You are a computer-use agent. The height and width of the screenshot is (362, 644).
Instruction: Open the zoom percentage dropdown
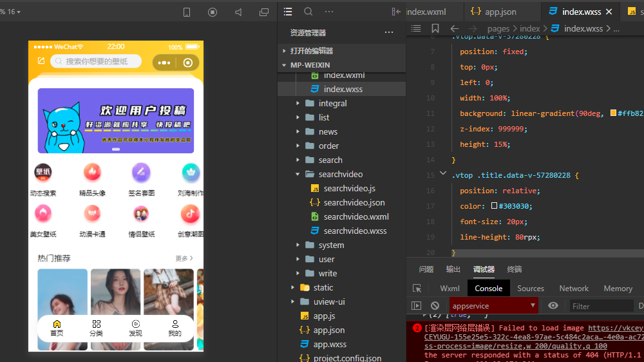coord(10,12)
